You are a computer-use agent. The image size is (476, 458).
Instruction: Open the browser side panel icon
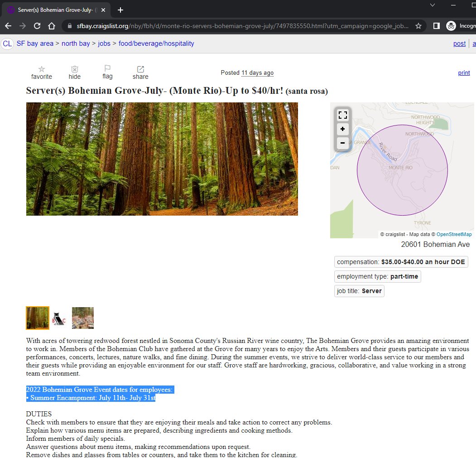tap(437, 26)
